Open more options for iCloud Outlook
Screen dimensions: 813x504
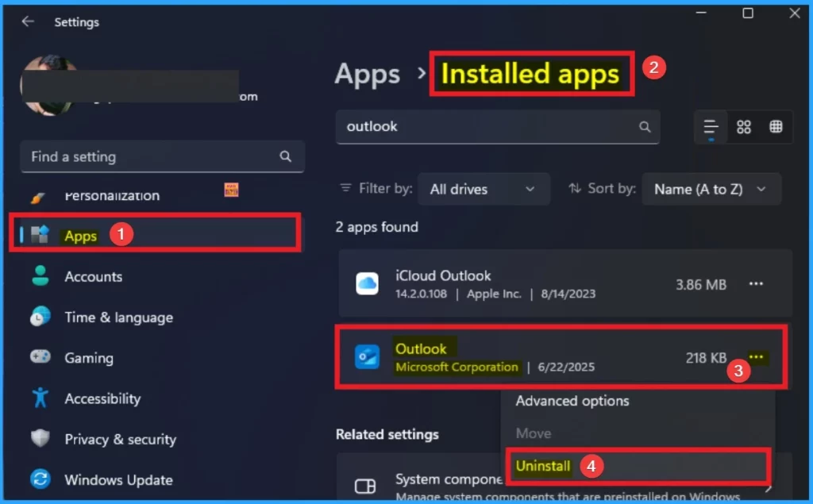point(756,283)
